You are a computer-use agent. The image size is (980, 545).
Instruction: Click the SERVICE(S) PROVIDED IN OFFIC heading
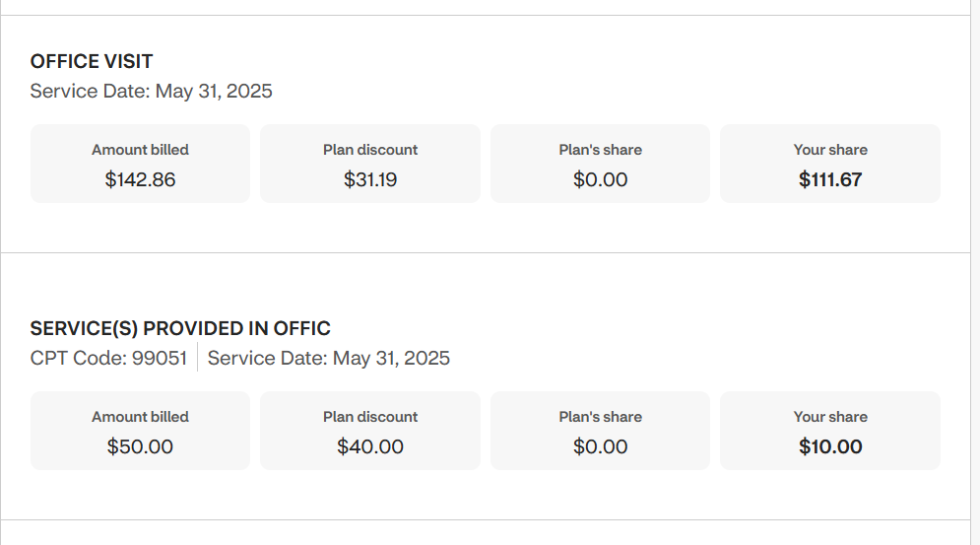point(180,328)
